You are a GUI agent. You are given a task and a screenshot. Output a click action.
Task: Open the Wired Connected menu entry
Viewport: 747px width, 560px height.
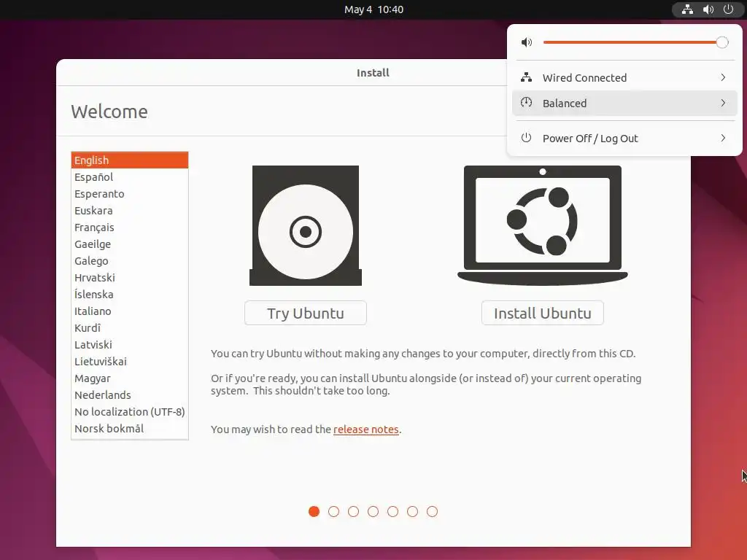(624, 77)
